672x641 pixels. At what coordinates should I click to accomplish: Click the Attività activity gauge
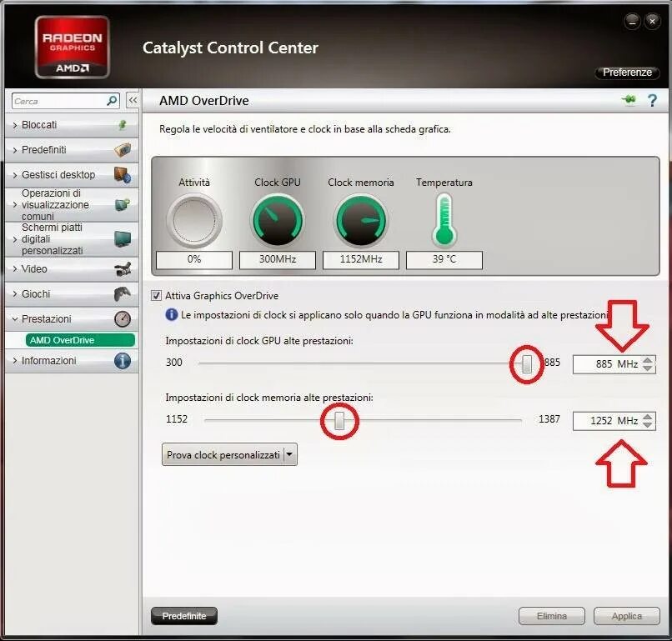click(194, 220)
